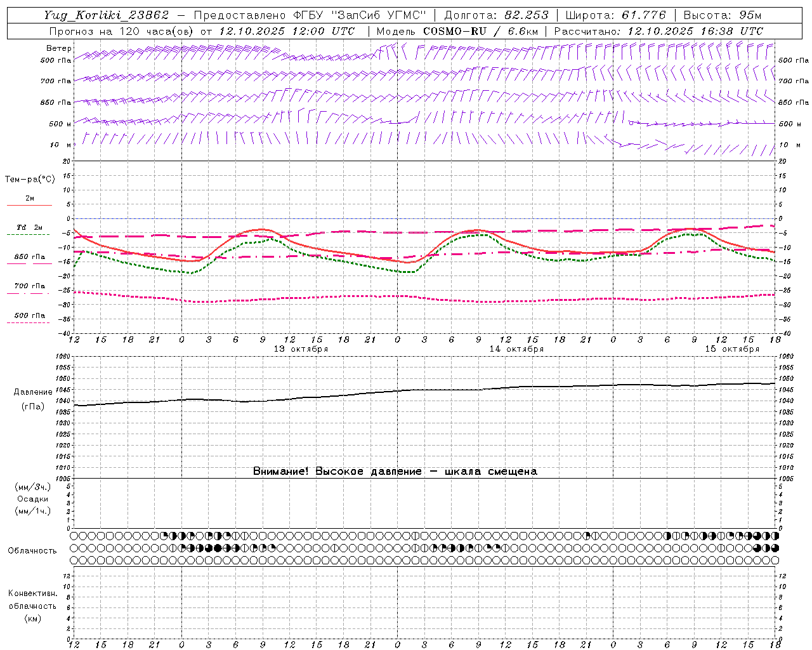The width and height of the screenshot is (812, 650).
Task: Click the -40 value on left temperature axis
Action: pos(65,333)
